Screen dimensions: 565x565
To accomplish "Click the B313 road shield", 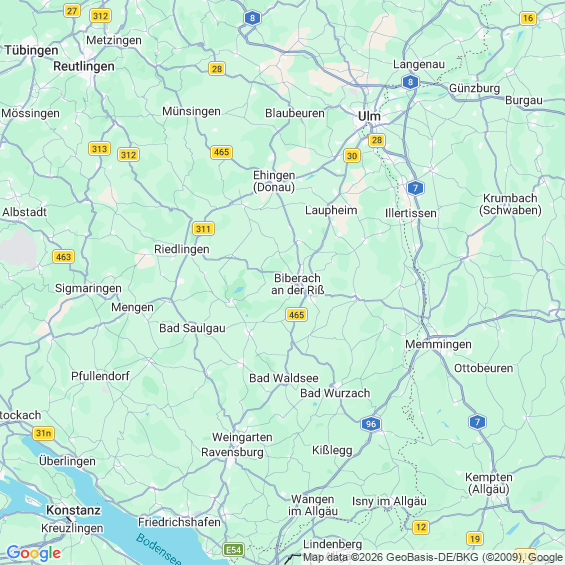I will point(99,148).
